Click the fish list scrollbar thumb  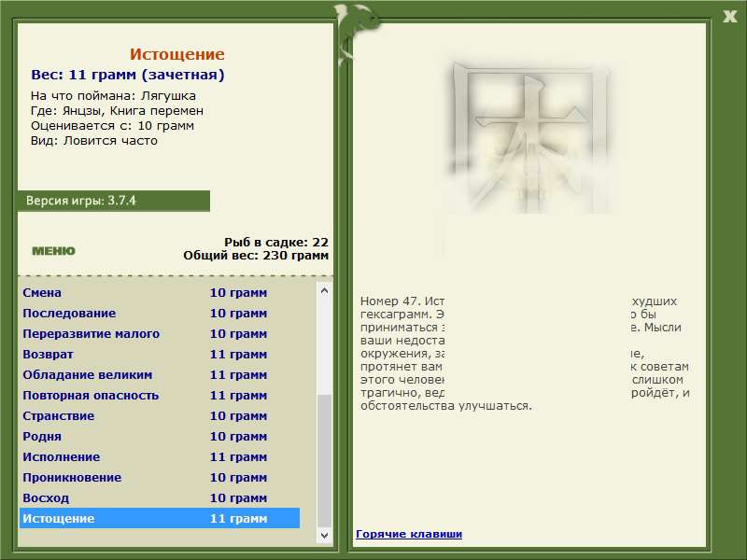324,461
